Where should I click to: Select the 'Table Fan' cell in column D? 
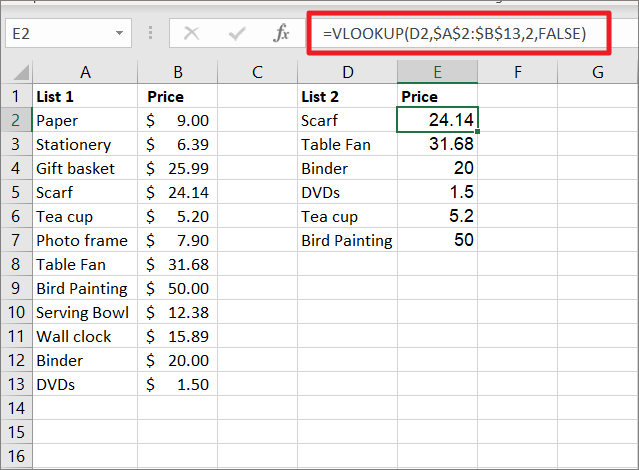[x=348, y=144]
